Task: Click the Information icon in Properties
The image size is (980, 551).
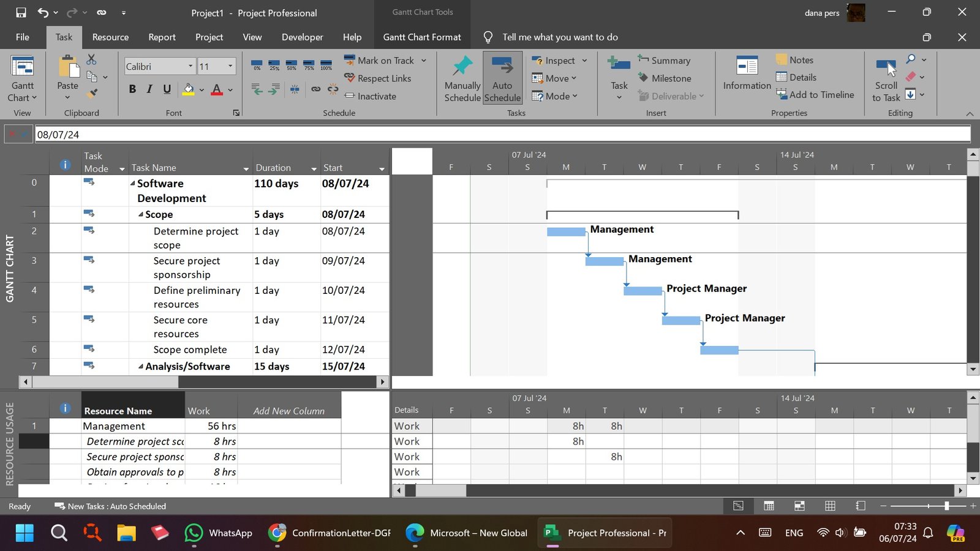Action: point(747,66)
